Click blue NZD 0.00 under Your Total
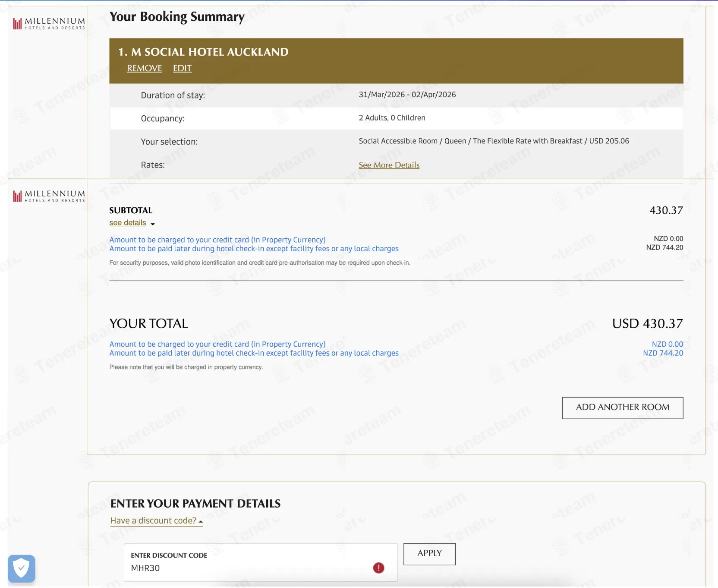The image size is (718, 588). [668, 344]
